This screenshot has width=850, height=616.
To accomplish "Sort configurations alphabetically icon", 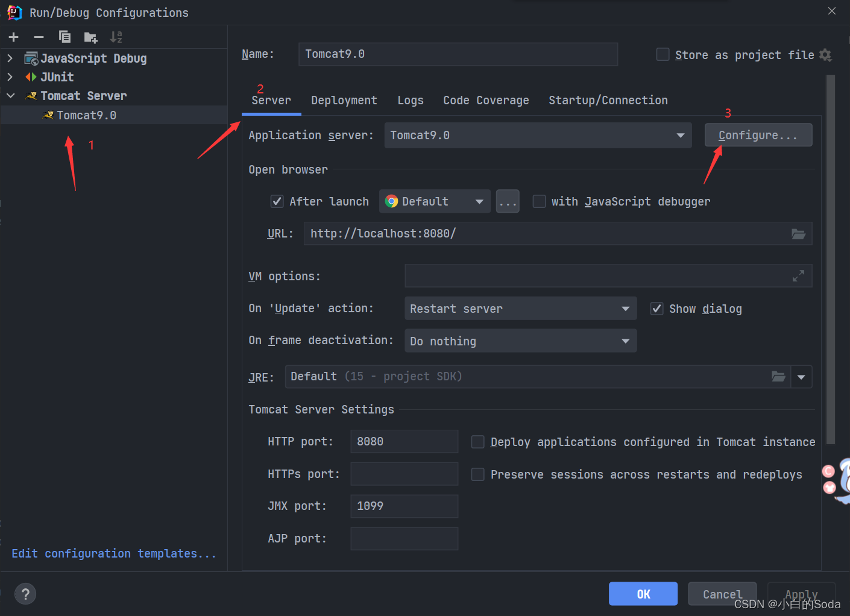I will (116, 37).
